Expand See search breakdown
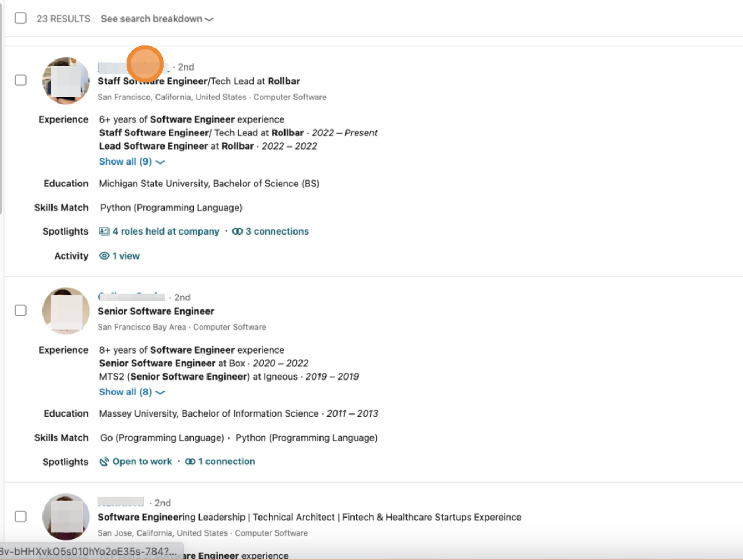 point(157,19)
